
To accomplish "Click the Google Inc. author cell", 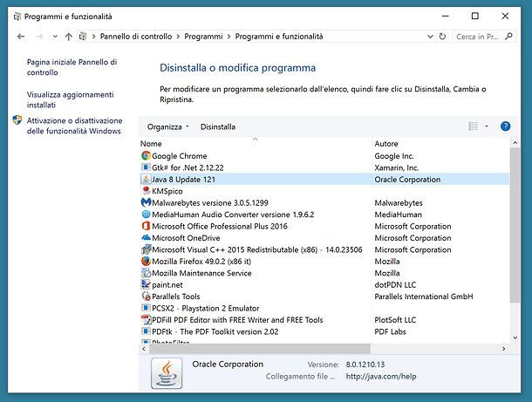I will (394, 156).
